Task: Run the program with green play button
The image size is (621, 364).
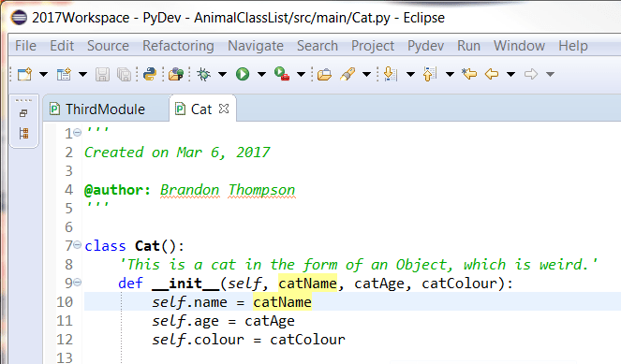Action: click(x=243, y=74)
